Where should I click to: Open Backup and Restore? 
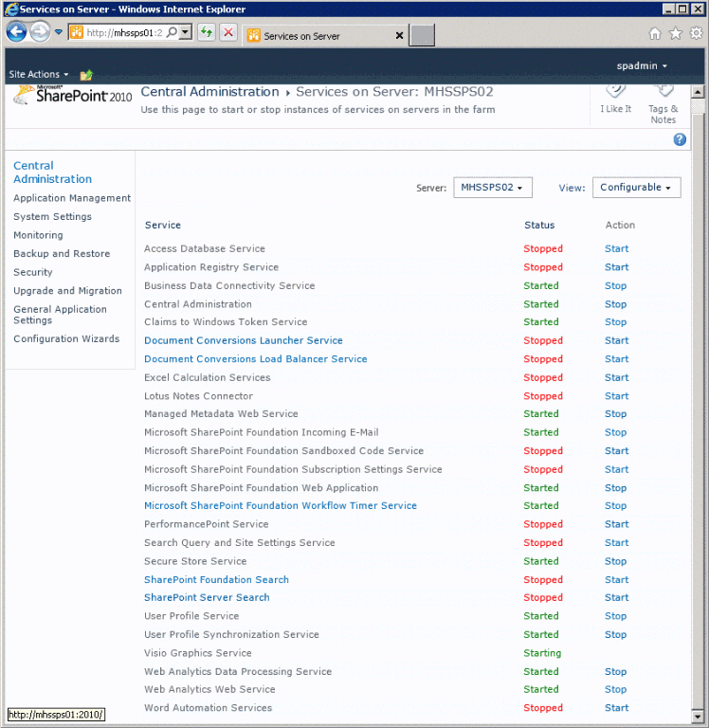pyautogui.click(x=62, y=254)
